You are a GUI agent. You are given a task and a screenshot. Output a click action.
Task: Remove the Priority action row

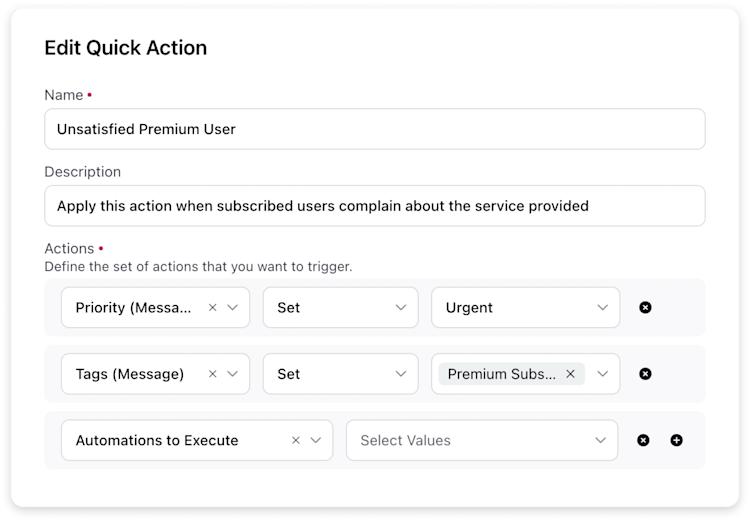pos(645,308)
